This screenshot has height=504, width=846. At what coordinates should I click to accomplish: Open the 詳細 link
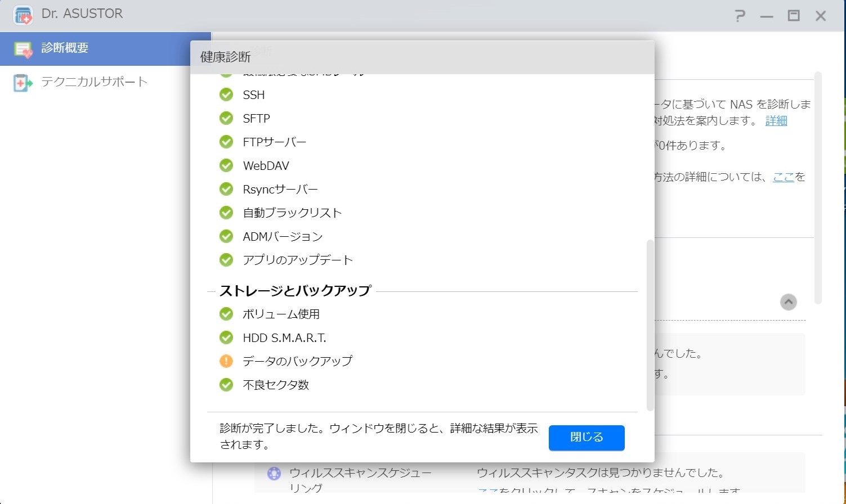coord(776,121)
